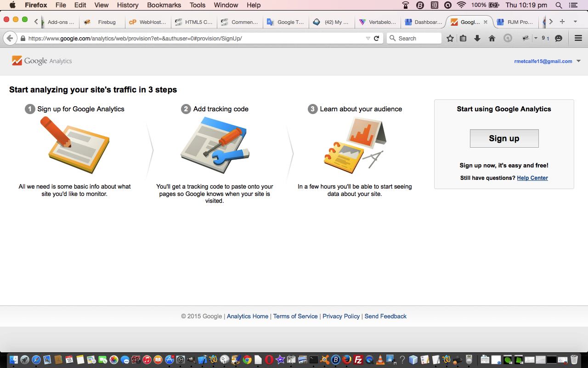Open the Firebug toolbar dropdown arrow
This screenshot has height=368, width=588.
click(536, 38)
